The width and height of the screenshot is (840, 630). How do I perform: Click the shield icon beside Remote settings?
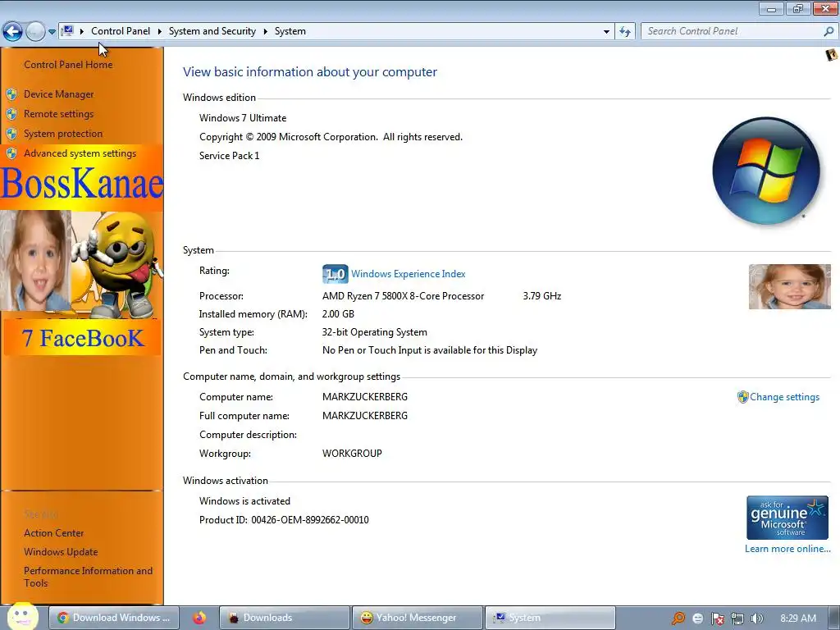[11, 114]
